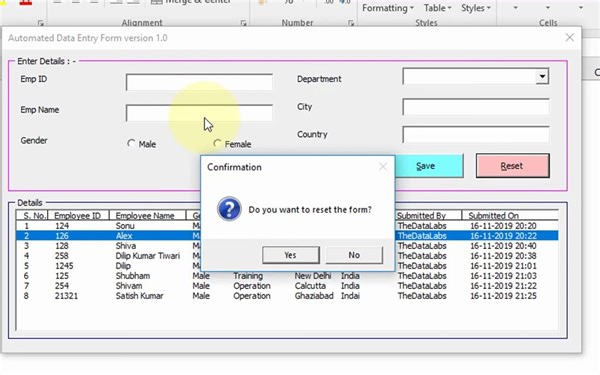
Task: Open Alignment group dialog launcher
Action: pos(243,23)
